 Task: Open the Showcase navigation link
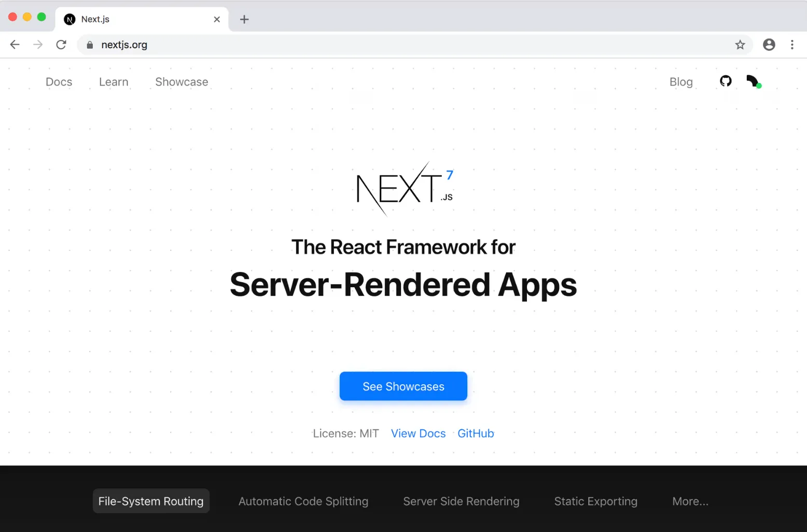click(182, 82)
